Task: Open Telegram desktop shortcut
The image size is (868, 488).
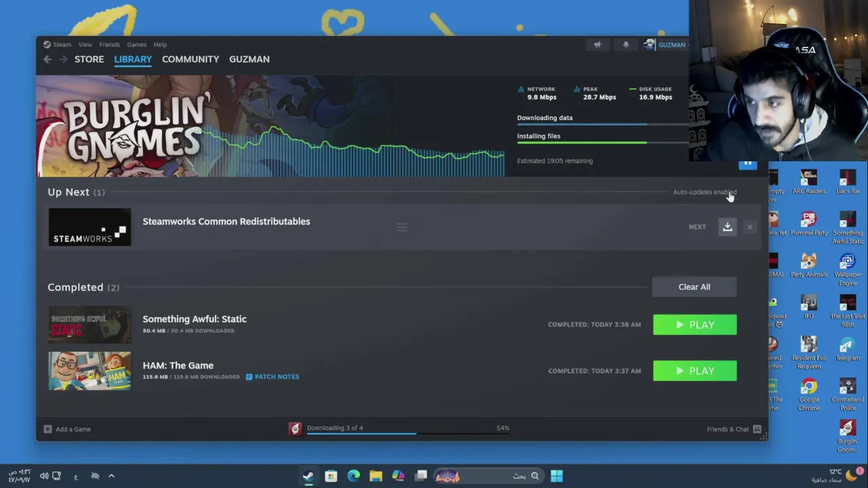Action: [x=848, y=348]
